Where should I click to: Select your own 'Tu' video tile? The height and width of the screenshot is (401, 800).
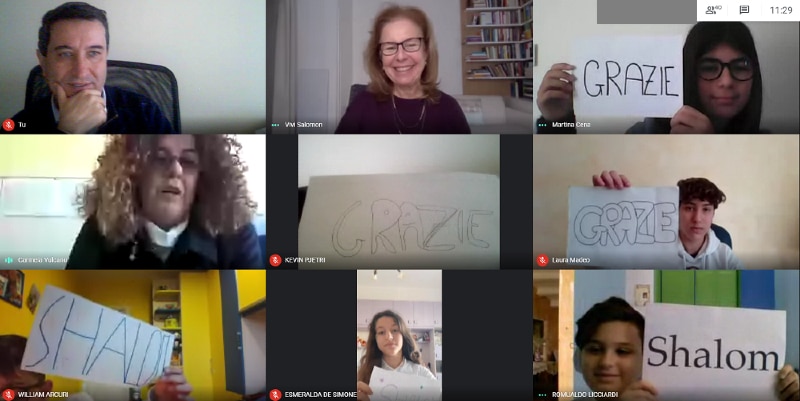133,67
